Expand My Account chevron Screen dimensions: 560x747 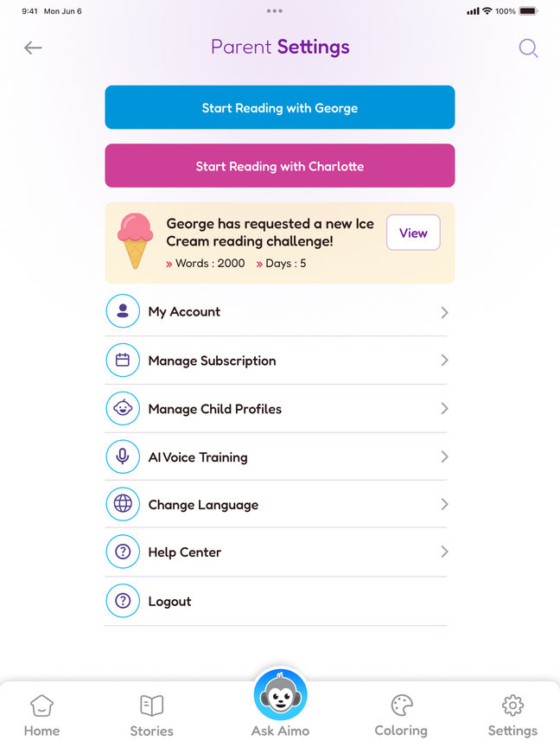(444, 312)
